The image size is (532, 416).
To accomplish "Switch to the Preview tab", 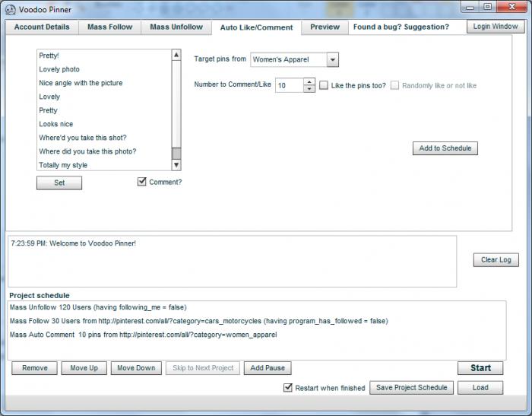I will click(x=325, y=27).
